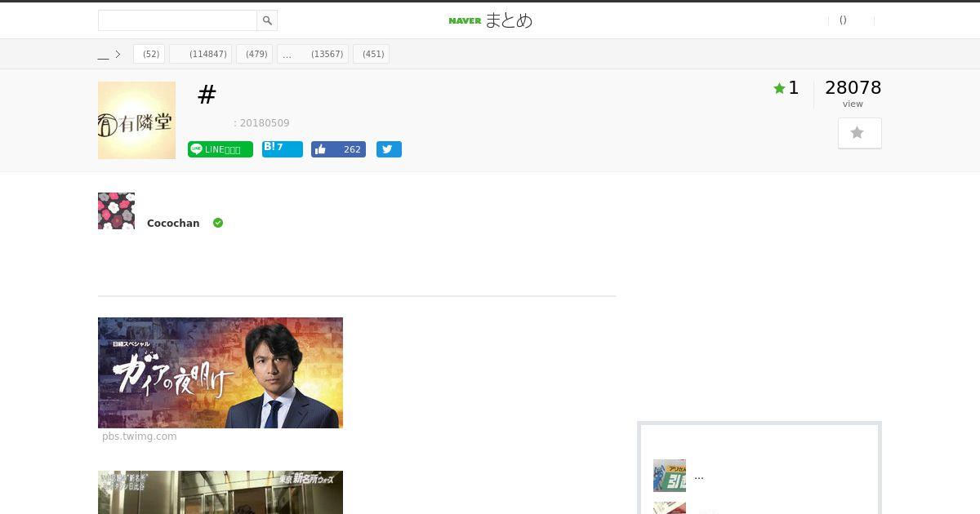This screenshot has height=514, width=980.
Task: Click the () link in top-right header
Action: pos(843,20)
